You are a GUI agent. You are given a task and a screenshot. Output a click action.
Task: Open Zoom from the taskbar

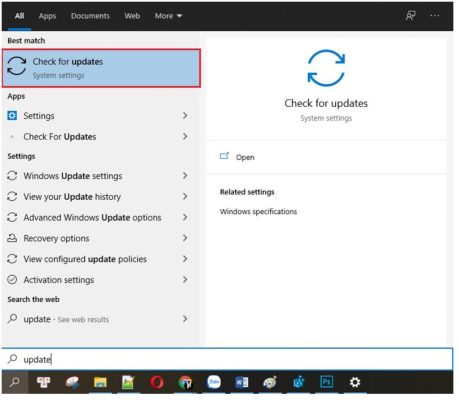[x=214, y=382]
